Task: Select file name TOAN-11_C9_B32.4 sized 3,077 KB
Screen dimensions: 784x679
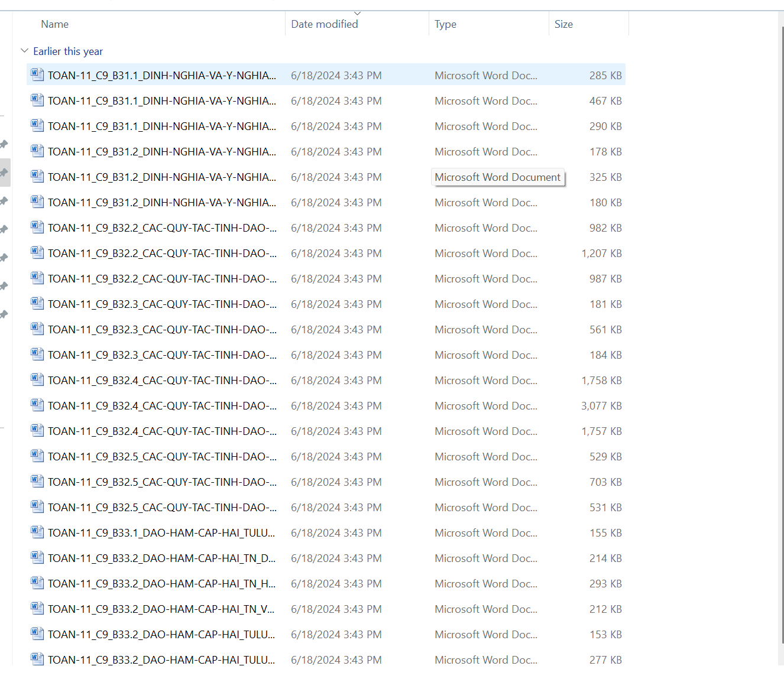Action: [162, 406]
